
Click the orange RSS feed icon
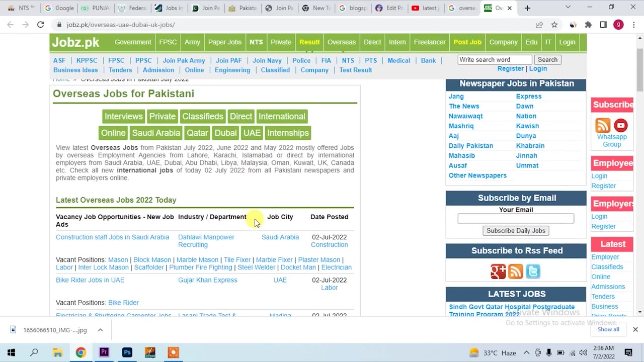click(x=516, y=271)
